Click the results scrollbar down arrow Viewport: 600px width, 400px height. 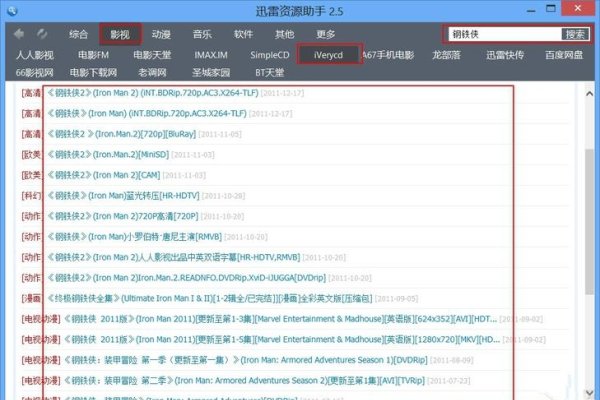(x=590, y=392)
